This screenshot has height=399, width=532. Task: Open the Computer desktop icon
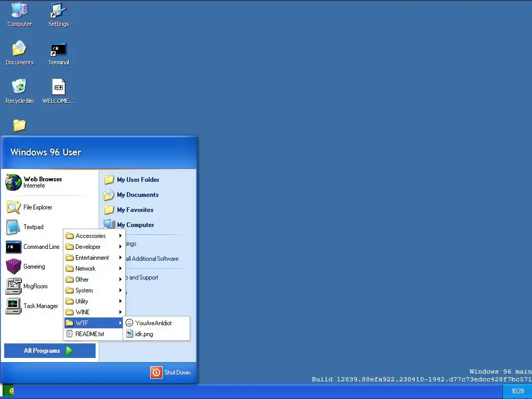pyautogui.click(x=20, y=15)
